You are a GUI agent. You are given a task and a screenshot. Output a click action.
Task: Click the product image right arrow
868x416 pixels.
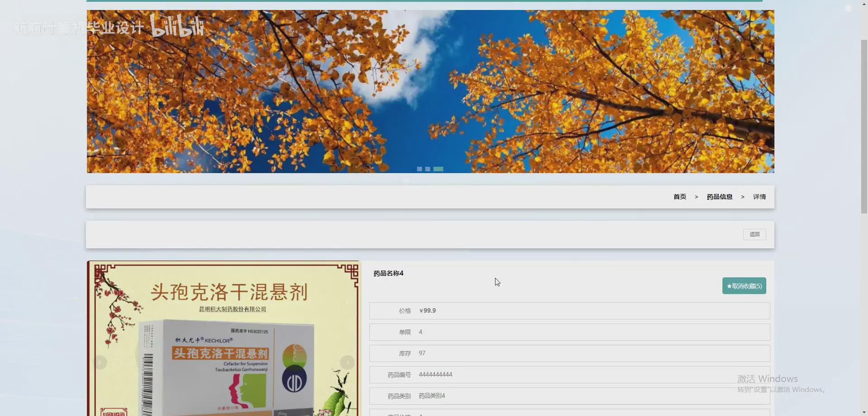[x=347, y=362]
